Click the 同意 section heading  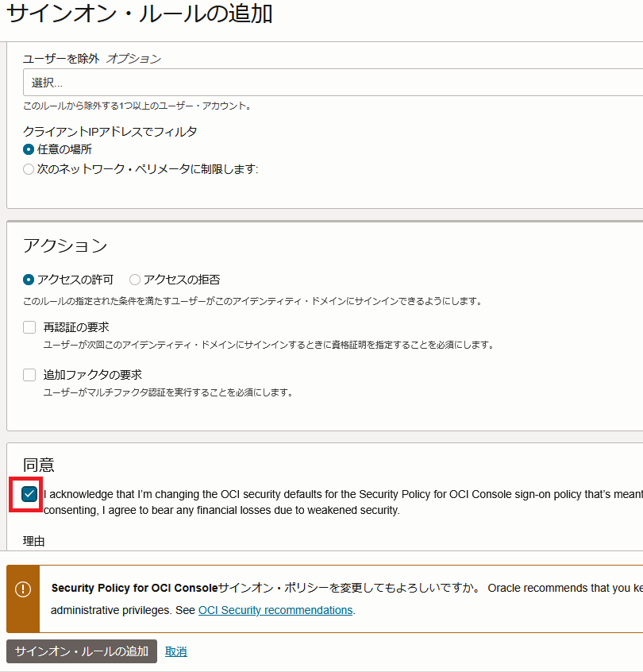point(39,465)
